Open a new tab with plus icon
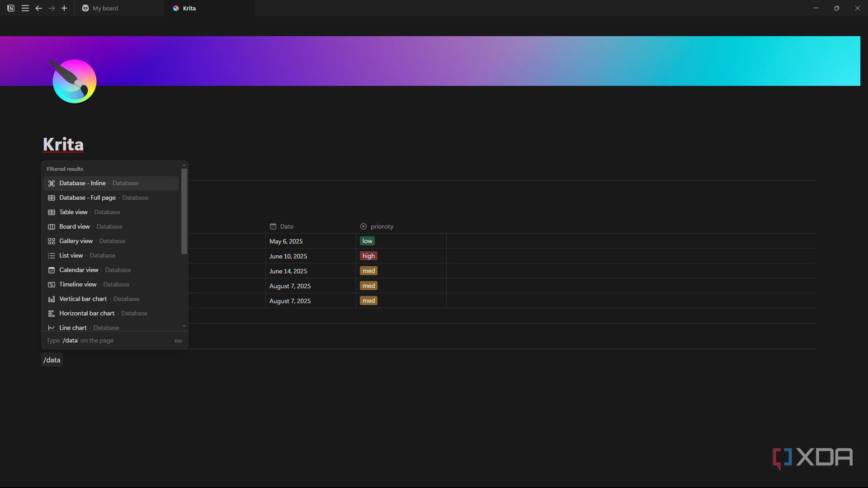The image size is (868, 488). point(64,8)
